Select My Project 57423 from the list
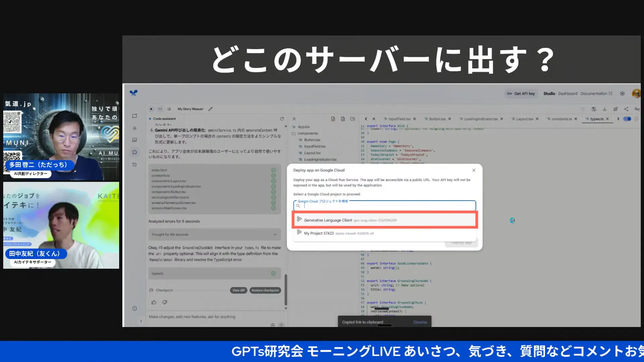The height and width of the screenshot is (362, 644). pos(385,233)
